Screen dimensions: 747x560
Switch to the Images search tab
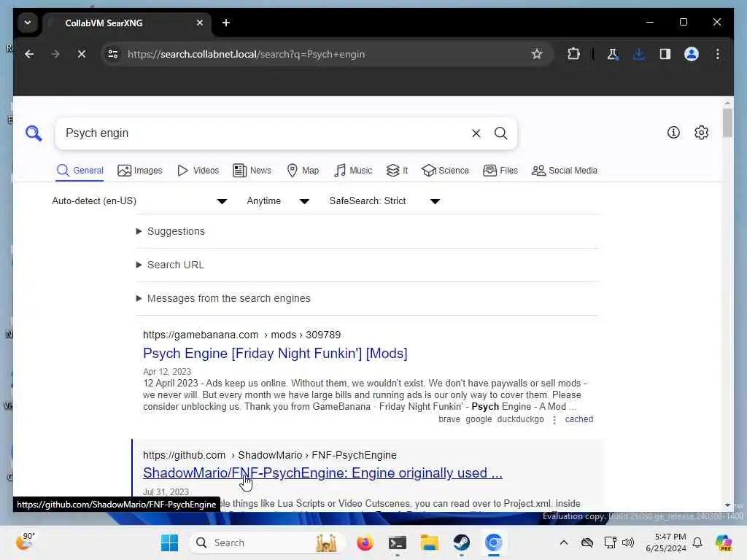coord(139,171)
